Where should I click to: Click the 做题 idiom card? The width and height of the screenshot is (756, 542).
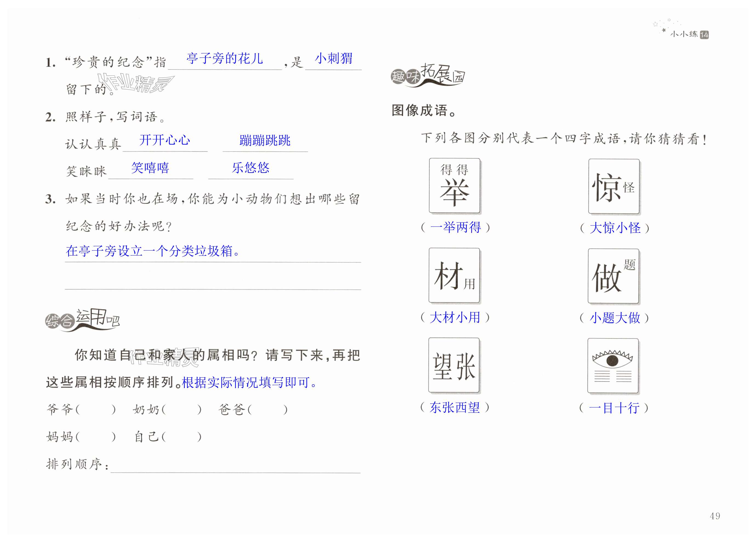[613, 276]
